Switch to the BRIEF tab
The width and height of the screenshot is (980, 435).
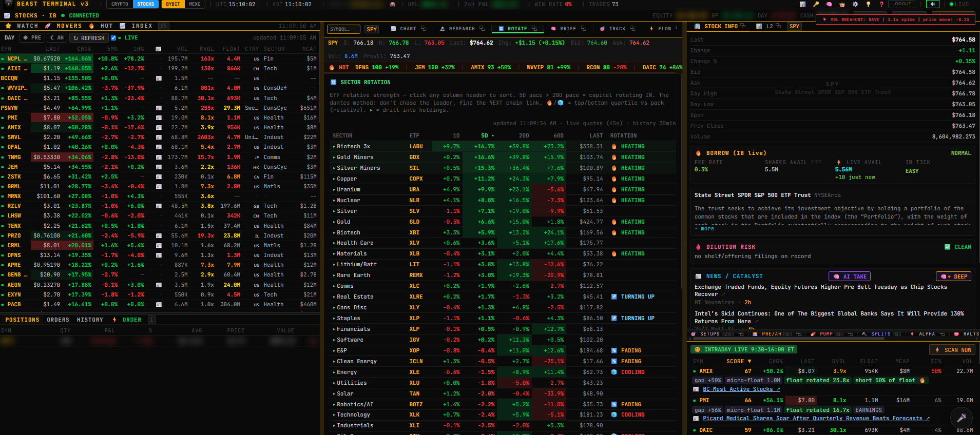tap(568, 29)
